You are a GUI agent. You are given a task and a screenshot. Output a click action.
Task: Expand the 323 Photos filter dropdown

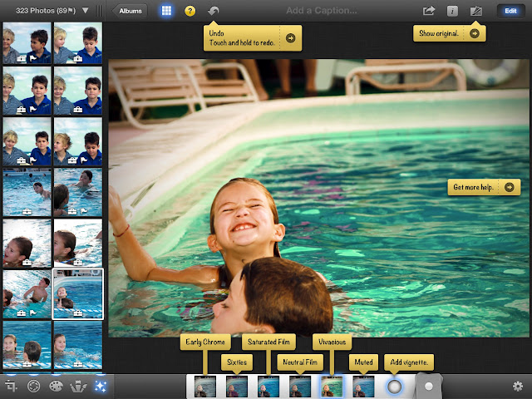tap(85, 11)
